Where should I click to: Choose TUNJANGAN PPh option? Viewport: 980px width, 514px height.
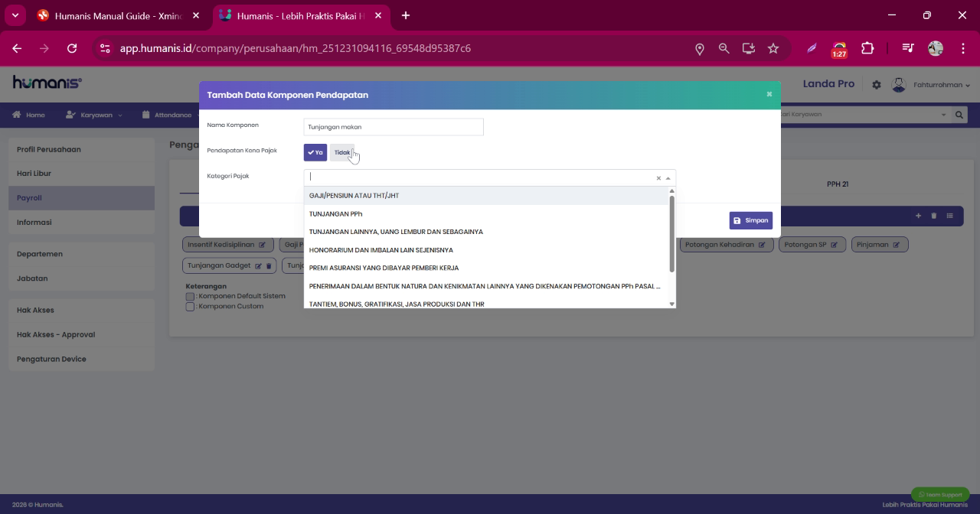pos(486,214)
